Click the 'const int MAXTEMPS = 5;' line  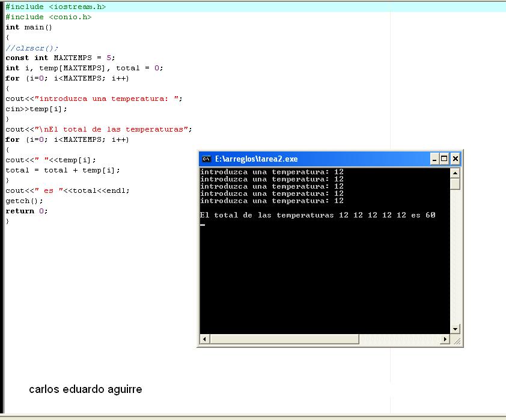(x=60, y=58)
